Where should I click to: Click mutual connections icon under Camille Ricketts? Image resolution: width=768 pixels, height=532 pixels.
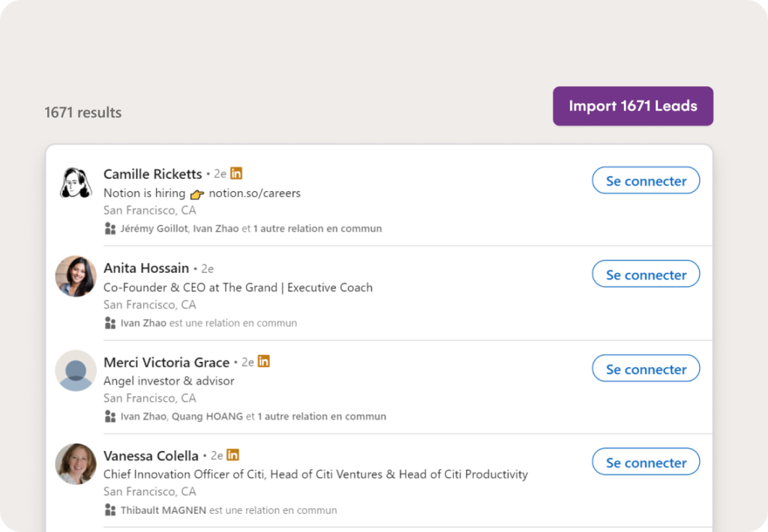(110, 229)
